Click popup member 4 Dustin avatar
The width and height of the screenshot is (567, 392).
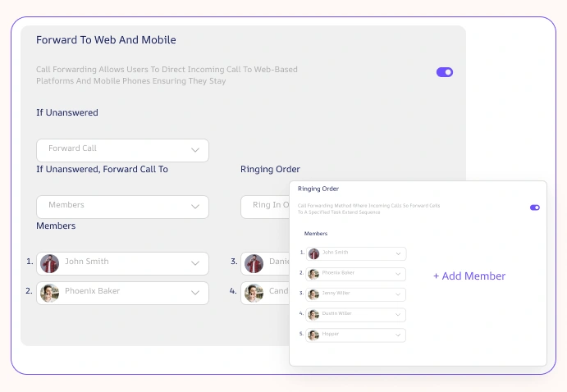pyautogui.click(x=313, y=315)
